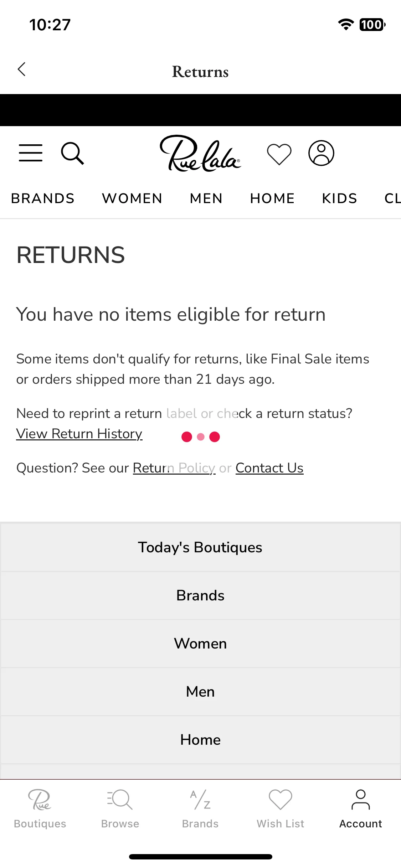Open the hamburger menu icon
The image size is (401, 868).
pos(31,153)
